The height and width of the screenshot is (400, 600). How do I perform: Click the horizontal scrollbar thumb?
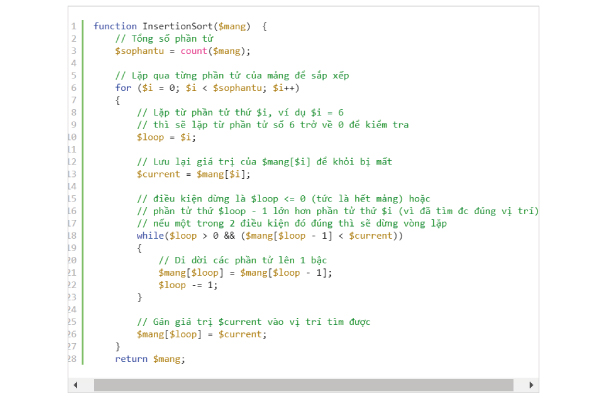[x=300, y=384]
